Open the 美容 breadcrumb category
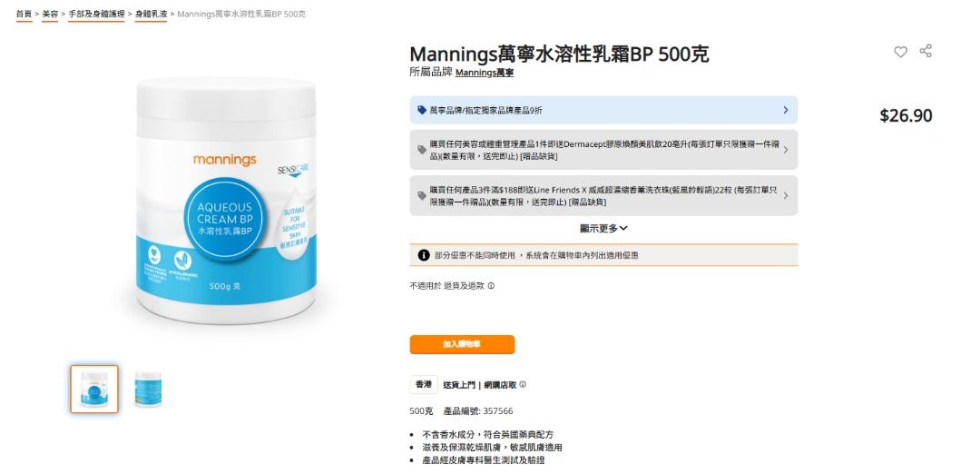The height and width of the screenshot is (474, 980). coord(50,14)
